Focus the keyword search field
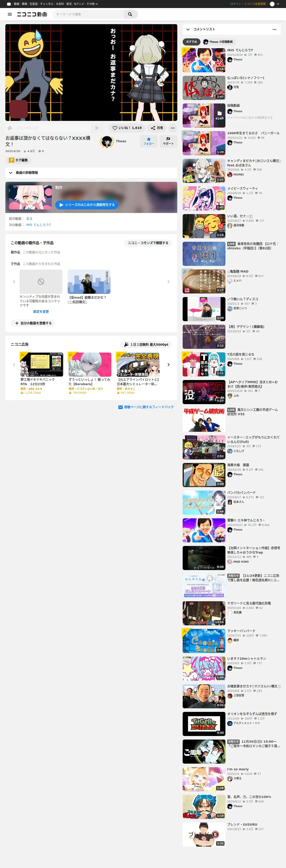The width and height of the screenshot is (286, 868). point(88,14)
